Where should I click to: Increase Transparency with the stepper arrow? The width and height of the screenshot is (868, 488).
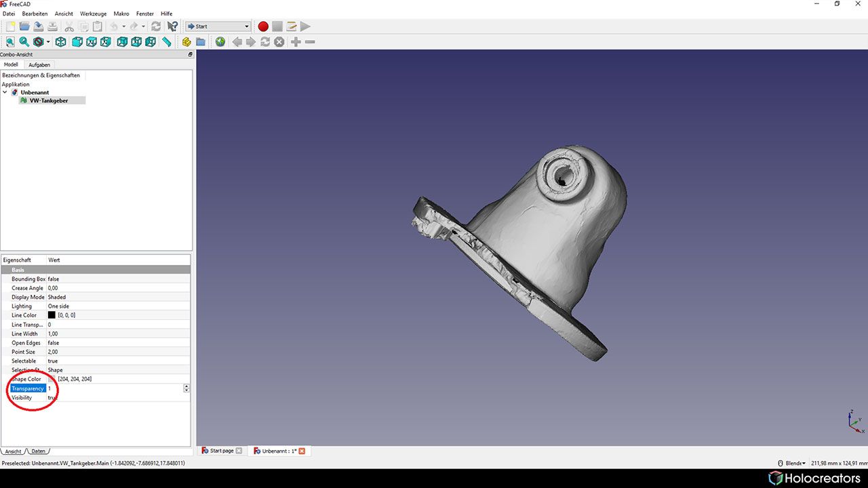186,386
